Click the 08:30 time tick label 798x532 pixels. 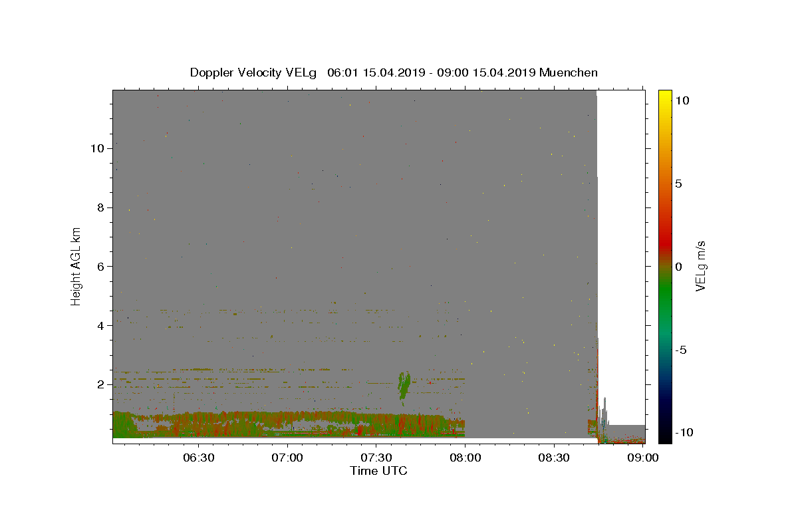(554, 458)
